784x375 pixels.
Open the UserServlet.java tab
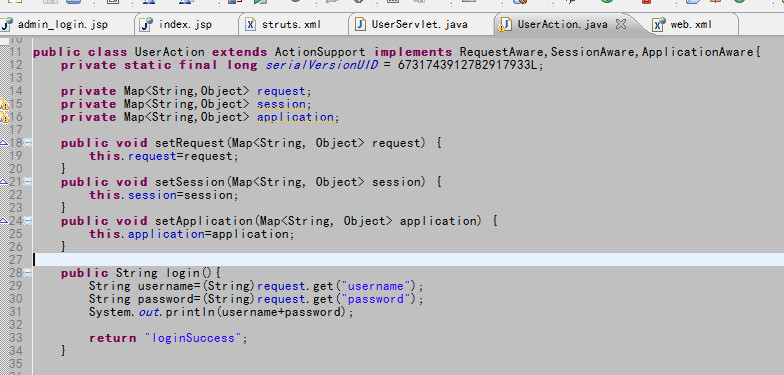(x=420, y=24)
